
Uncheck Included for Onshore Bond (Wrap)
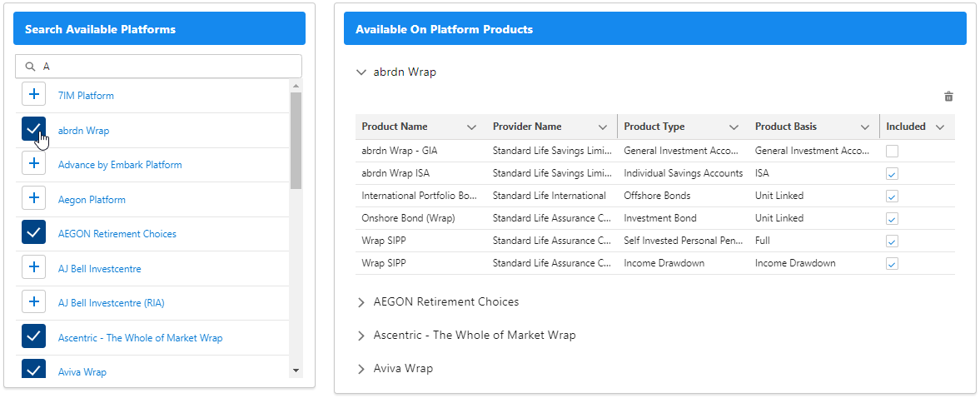(892, 218)
